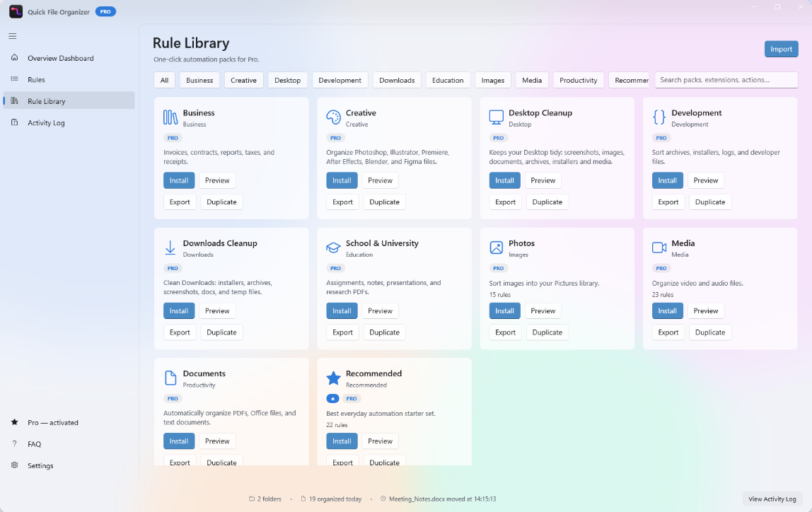Screen dimensions: 812x512
Task: Preview the School & University pack
Action: point(380,310)
